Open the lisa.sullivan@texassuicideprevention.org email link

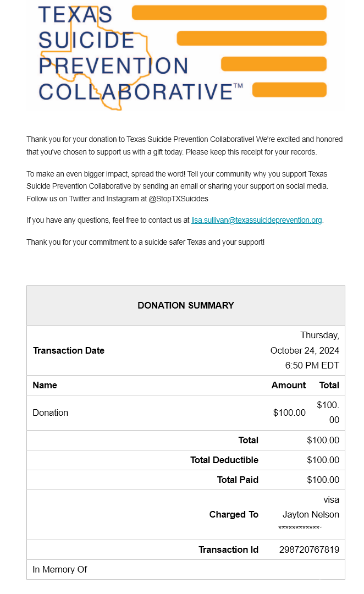coord(257,221)
